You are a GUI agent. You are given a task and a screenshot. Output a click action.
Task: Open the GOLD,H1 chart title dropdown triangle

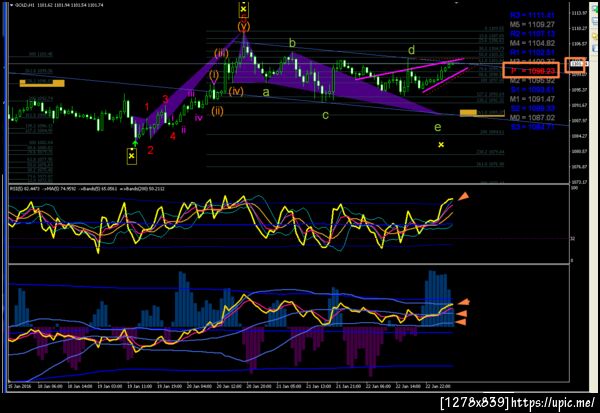(x=11, y=5)
